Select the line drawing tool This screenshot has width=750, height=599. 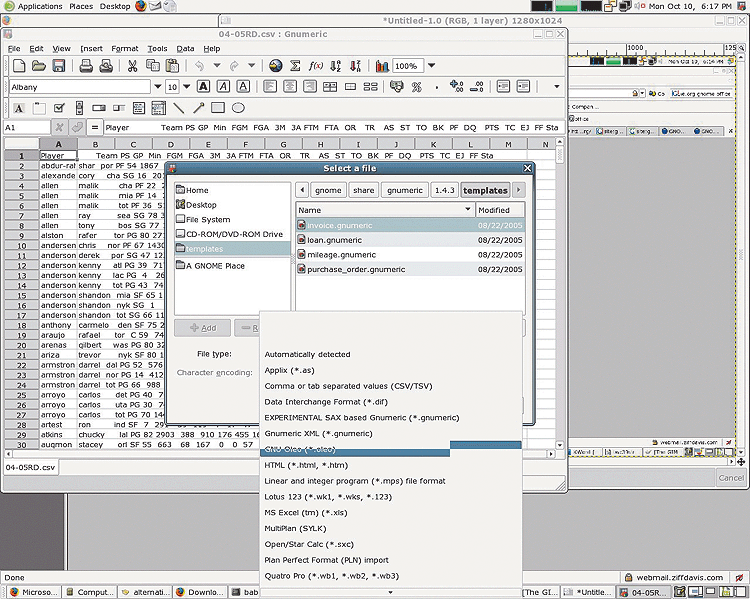tap(178, 108)
